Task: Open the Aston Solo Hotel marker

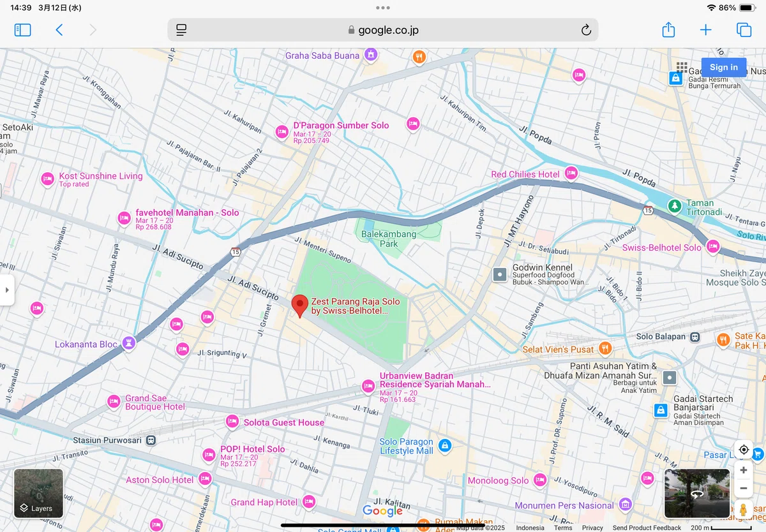Action: coord(205,478)
